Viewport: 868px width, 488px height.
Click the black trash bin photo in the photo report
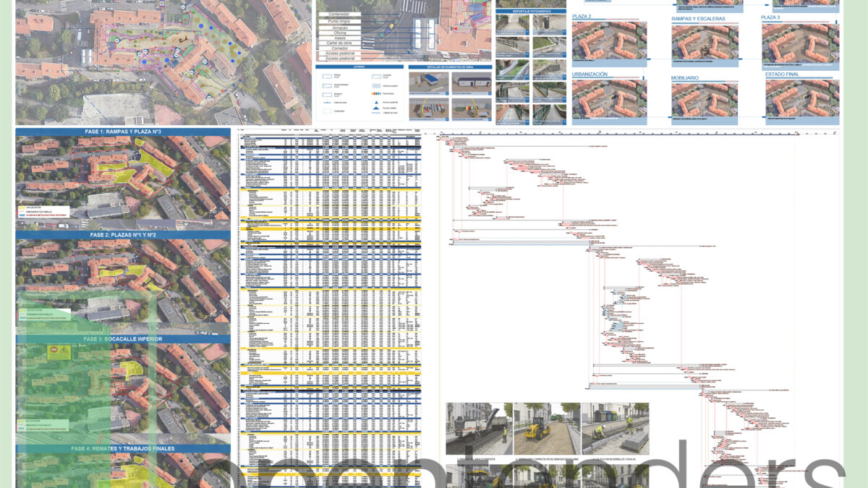tap(549, 23)
